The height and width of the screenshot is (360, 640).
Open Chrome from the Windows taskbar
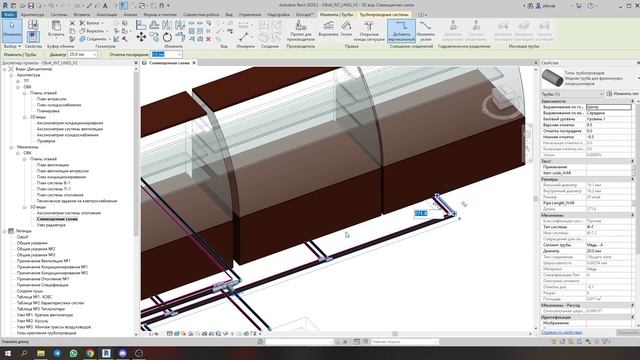tap(90, 353)
